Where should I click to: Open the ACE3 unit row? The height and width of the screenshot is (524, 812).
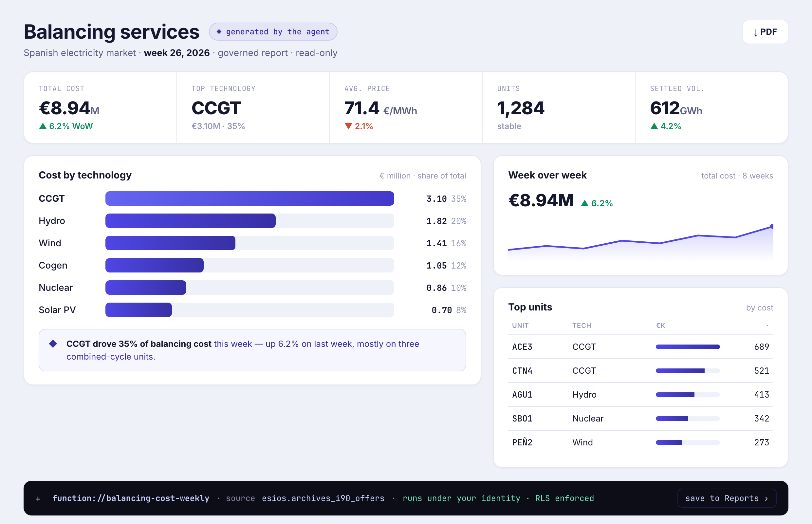click(x=640, y=347)
